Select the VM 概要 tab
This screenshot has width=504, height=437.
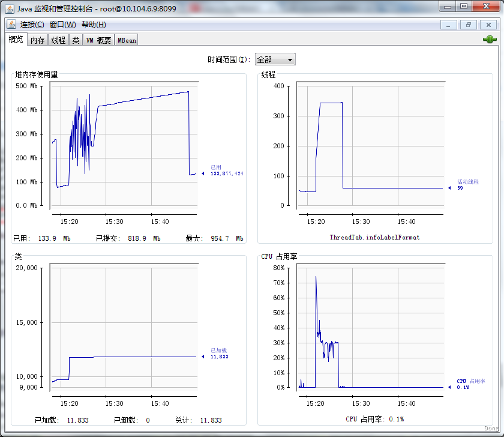coord(98,40)
